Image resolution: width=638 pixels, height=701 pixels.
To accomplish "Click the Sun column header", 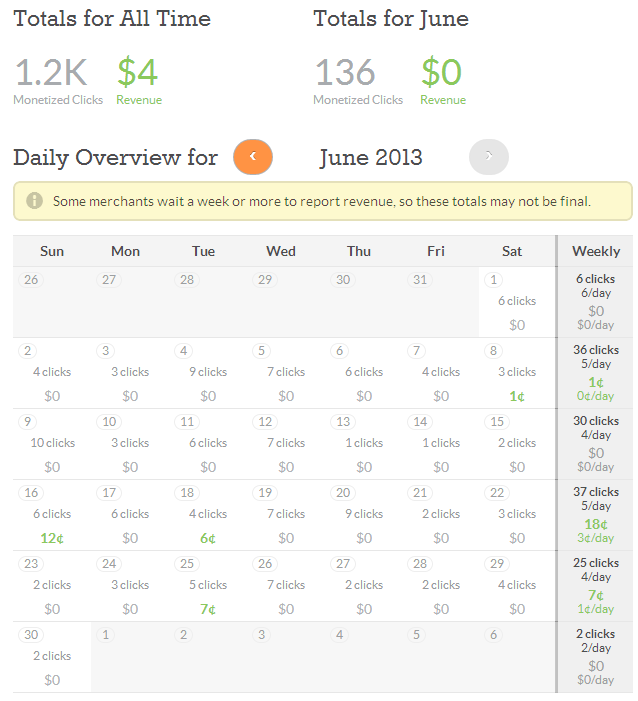I will point(52,251).
